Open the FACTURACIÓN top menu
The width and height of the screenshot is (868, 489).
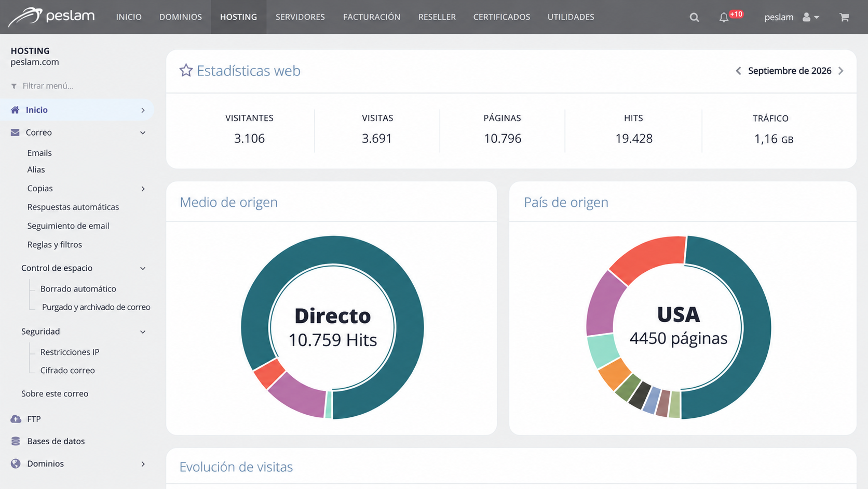tap(372, 17)
